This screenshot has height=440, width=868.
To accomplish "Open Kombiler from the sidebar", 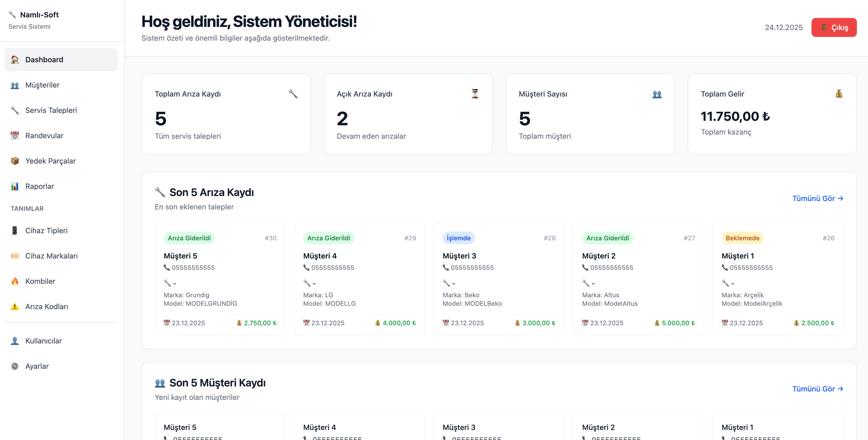I will click(x=61, y=281).
